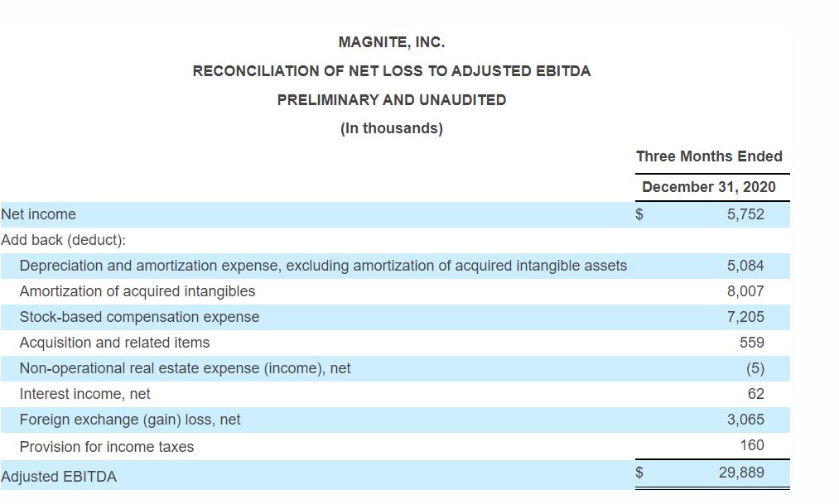Screen dimensions: 839x504
Task: Click the MAGNITE, INC. heading
Action: click(x=391, y=41)
